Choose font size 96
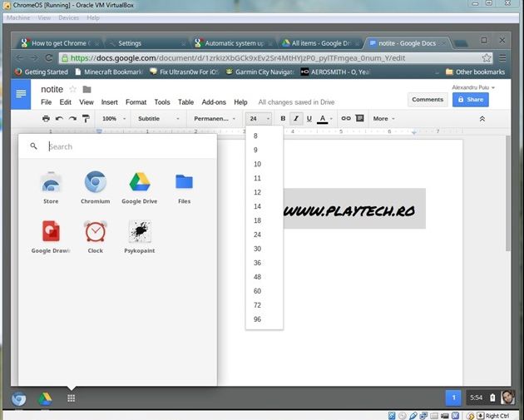Screen dimensions: 524x420 tap(264, 319)
